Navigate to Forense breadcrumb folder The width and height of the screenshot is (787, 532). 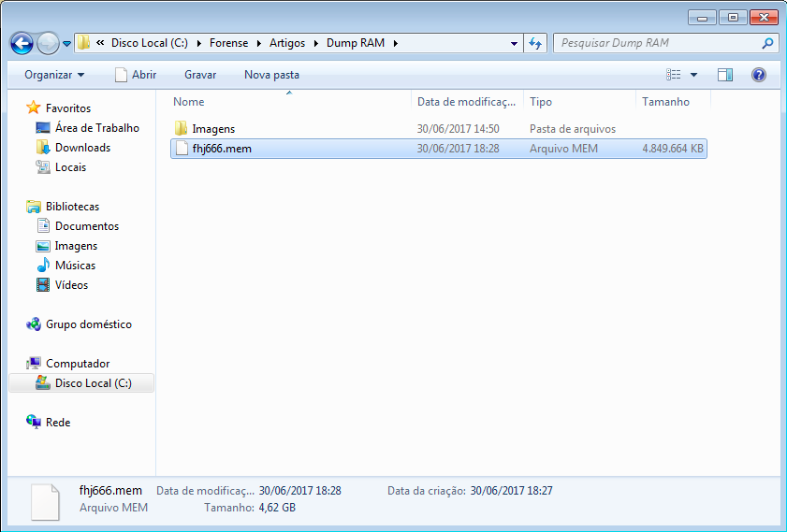click(229, 43)
